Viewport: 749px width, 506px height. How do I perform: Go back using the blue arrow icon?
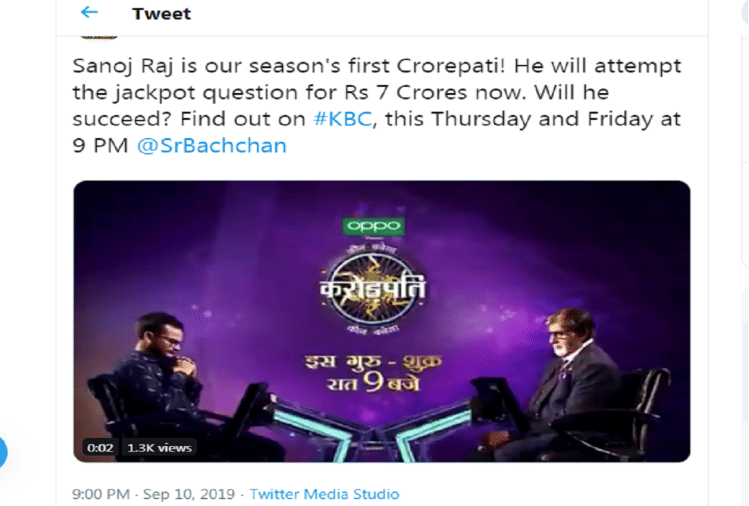(x=89, y=12)
